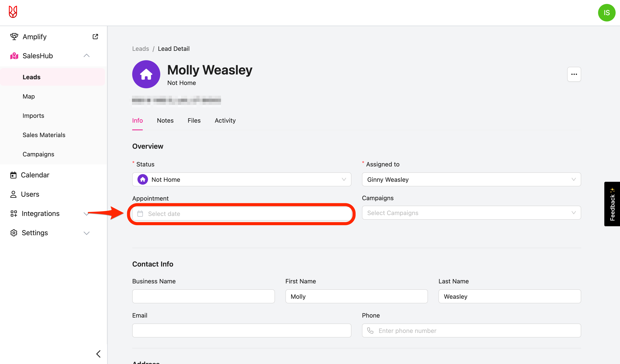620x364 pixels.
Task: Expand the Integrations sidebar section
Action: pyautogui.click(x=86, y=214)
